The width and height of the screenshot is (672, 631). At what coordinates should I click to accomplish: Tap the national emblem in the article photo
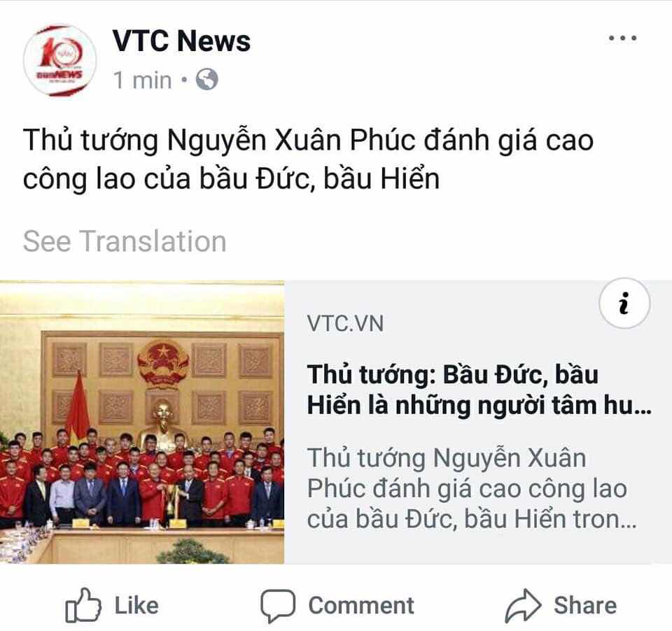coord(163,364)
